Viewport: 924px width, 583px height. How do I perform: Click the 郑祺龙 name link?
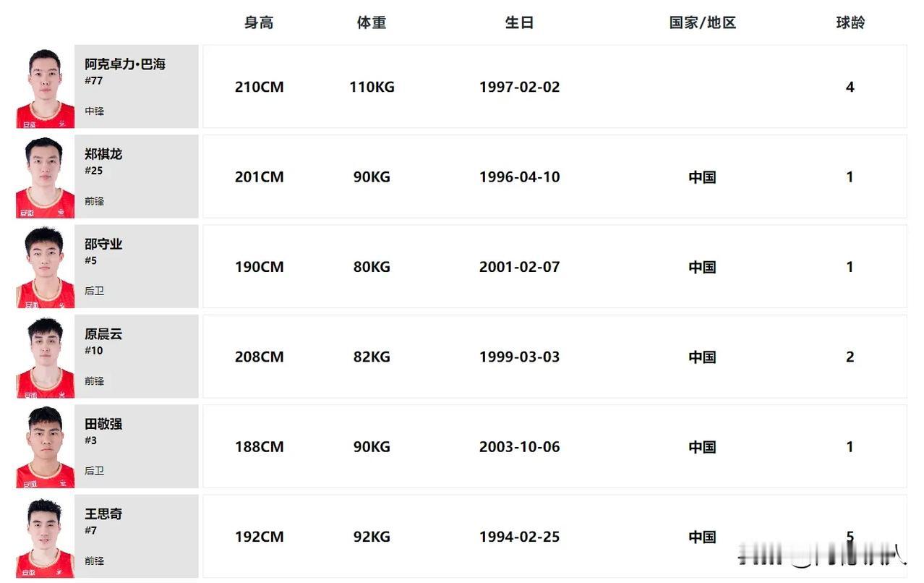103,154
